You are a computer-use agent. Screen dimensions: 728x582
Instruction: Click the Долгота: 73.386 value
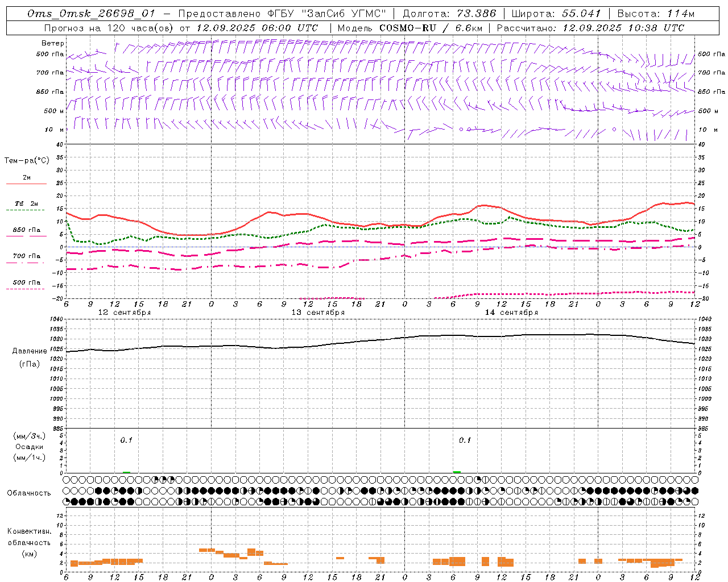coord(449,14)
